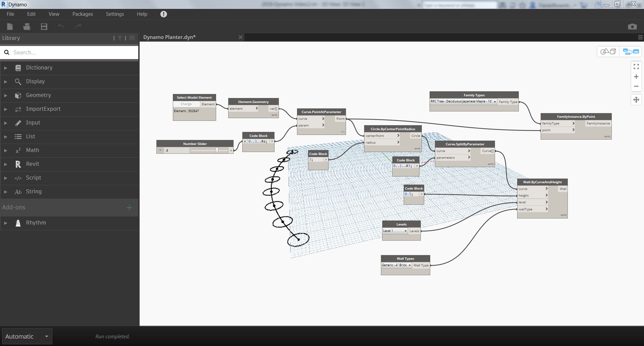This screenshot has height=346, width=644.
Task: Switch to 3D background preview navigation
Action: click(x=608, y=52)
